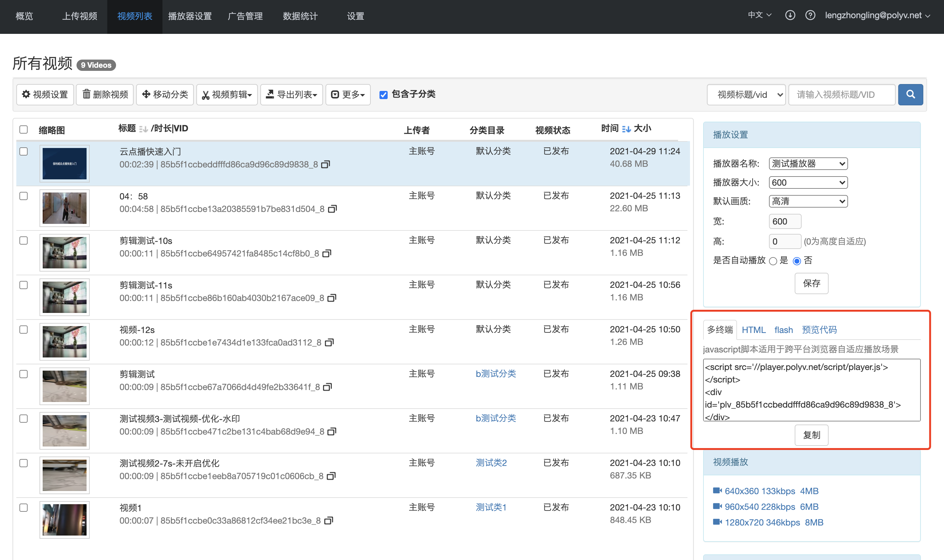Open the 测试类2 category link
The height and width of the screenshot is (560, 944).
tap(491, 462)
